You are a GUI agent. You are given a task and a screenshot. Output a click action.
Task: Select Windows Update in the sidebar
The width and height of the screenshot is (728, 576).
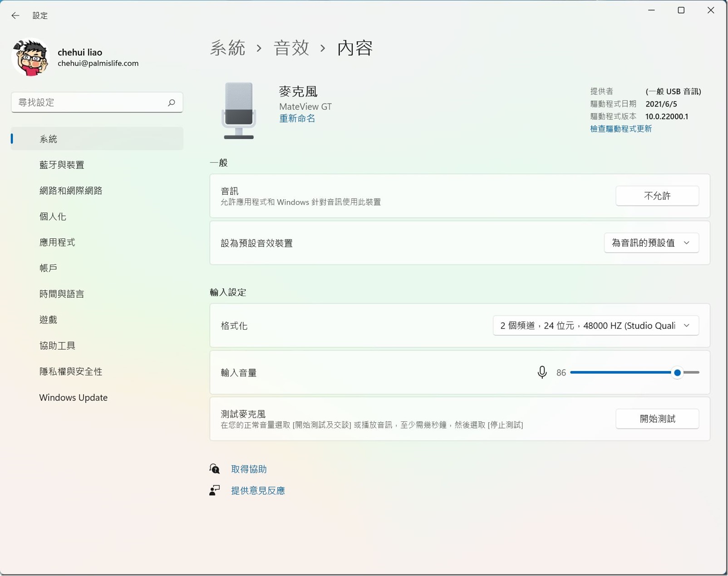point(74,397)
